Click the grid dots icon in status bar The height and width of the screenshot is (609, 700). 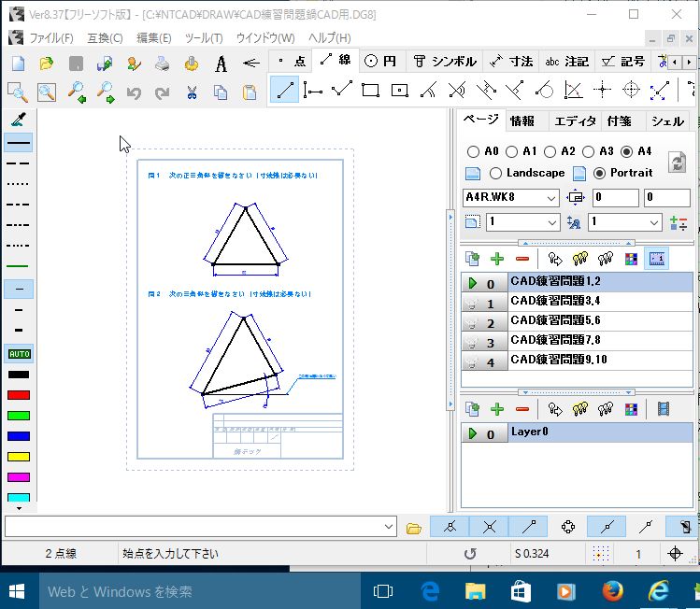tap(600, 554)
